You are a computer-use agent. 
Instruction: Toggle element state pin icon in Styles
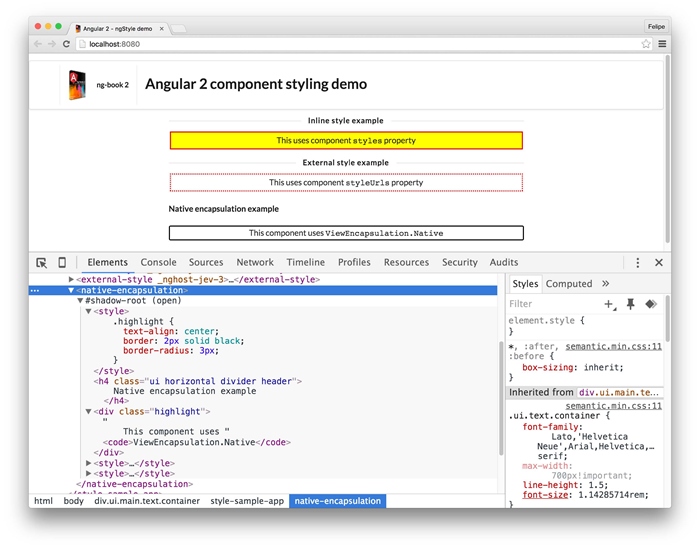coord(630,304)
